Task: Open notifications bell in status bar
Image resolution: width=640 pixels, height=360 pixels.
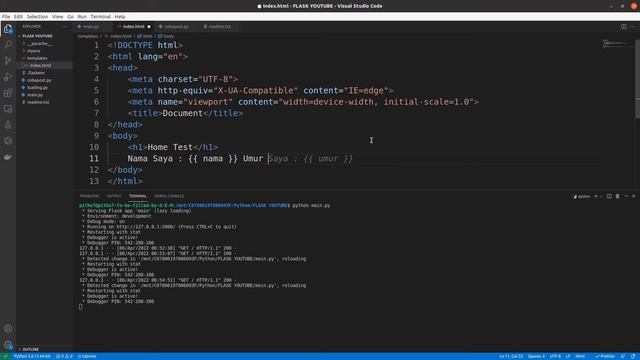Action: click(x=633, y=356)
